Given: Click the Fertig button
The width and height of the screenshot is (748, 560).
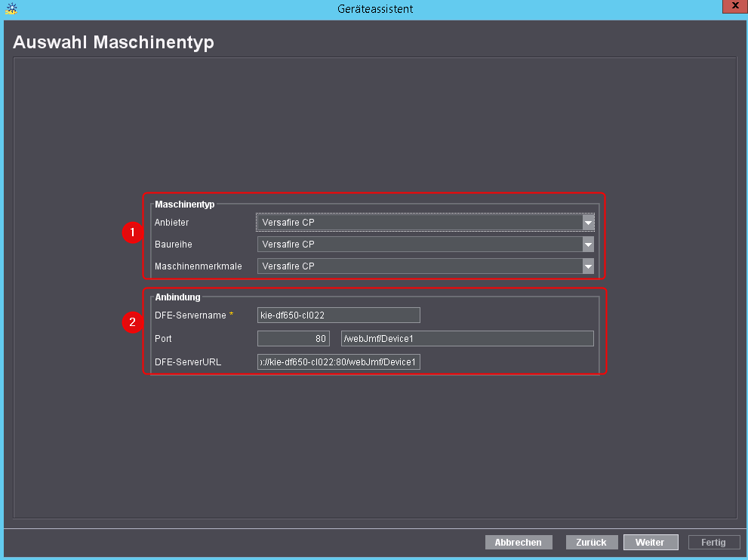Looking at the screenshot, I should coord(713,543).
